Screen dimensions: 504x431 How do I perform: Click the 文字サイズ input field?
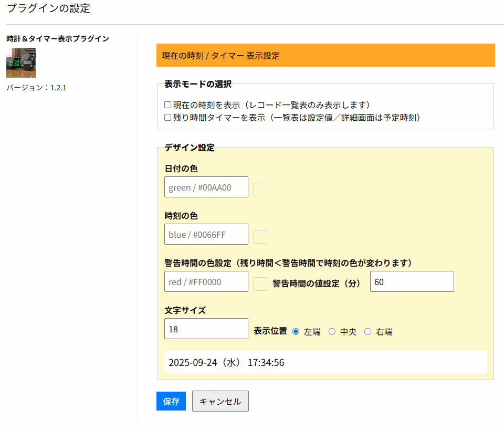(x=206, y=329)
